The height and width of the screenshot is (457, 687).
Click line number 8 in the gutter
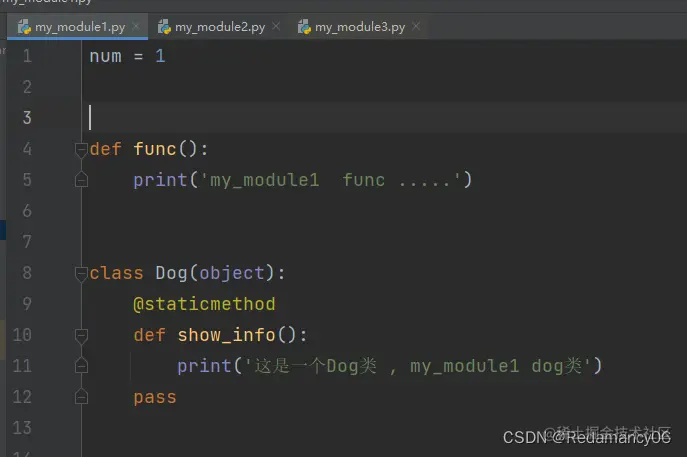coord(27,273)
